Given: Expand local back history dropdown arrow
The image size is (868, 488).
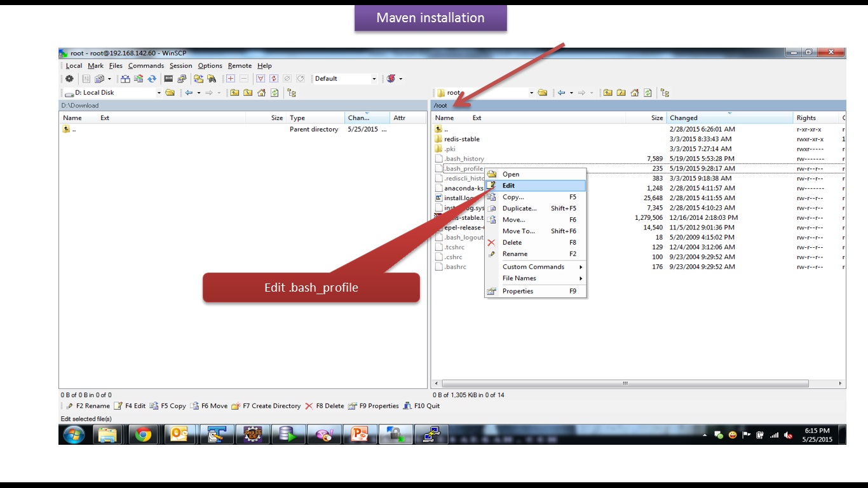Looking at the screenshot, I should tap(198, 93).
